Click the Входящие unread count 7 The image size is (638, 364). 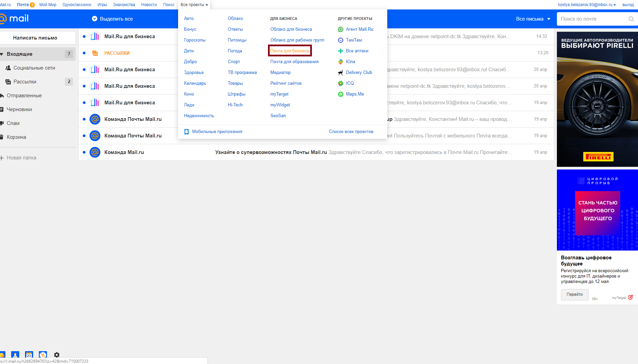tap(69, 54)
